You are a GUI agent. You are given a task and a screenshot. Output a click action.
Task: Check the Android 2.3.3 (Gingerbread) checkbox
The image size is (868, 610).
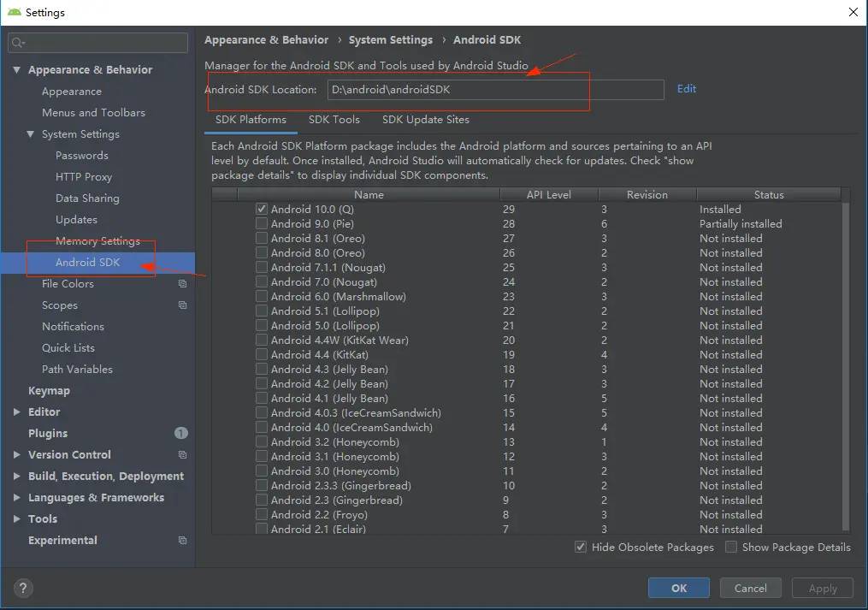(x=262, y=485)
